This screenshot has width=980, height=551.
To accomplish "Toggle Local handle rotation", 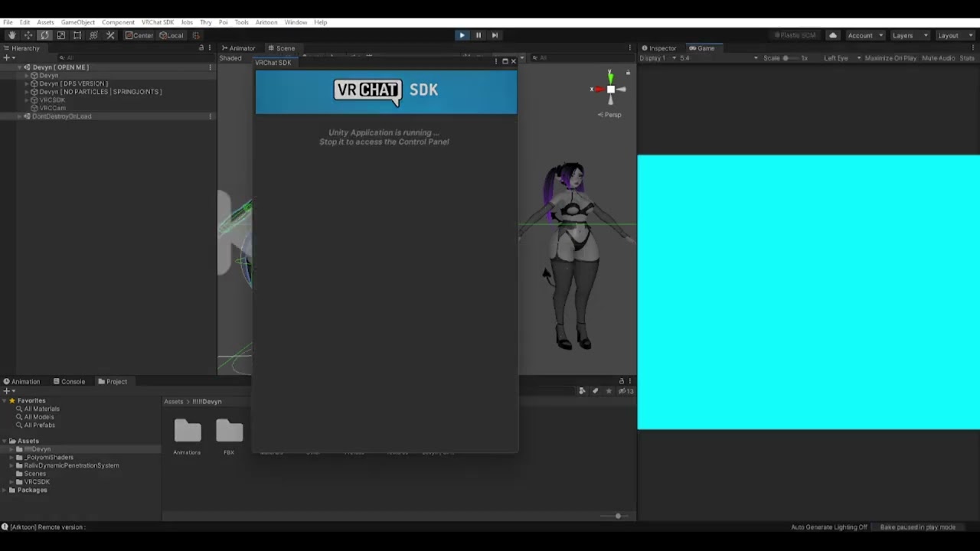I will coord(171,35).
